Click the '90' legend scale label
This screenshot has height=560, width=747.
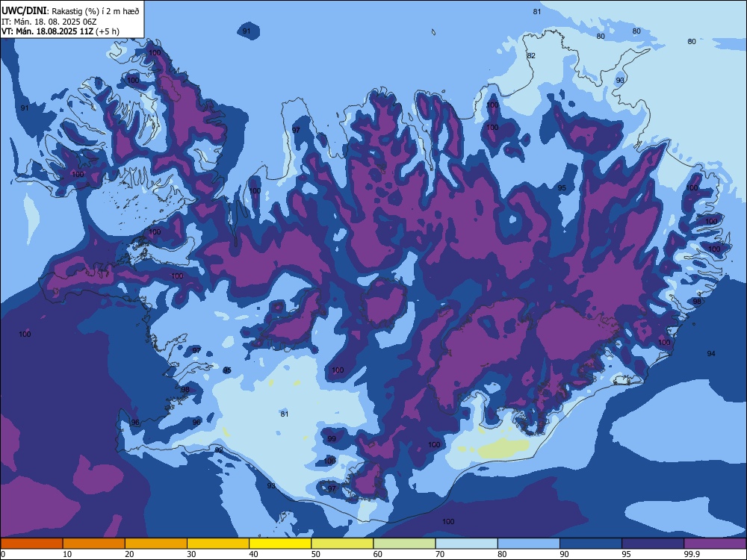coord(564,554)
